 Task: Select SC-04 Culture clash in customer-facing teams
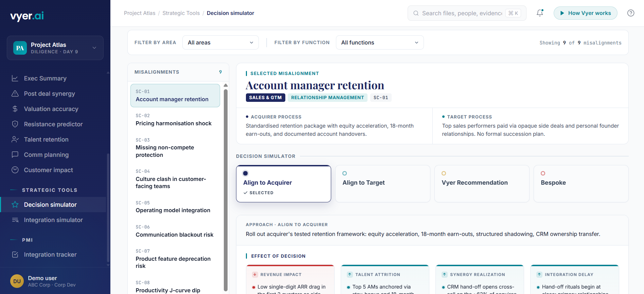pyautogui.click(x=175, y=179)
